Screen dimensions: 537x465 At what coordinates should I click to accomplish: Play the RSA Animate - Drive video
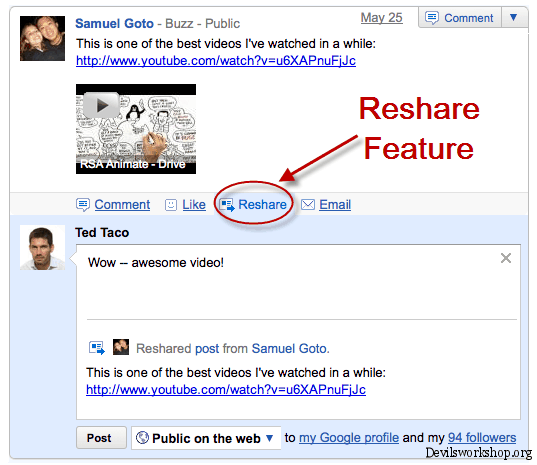tap(101, 105)
